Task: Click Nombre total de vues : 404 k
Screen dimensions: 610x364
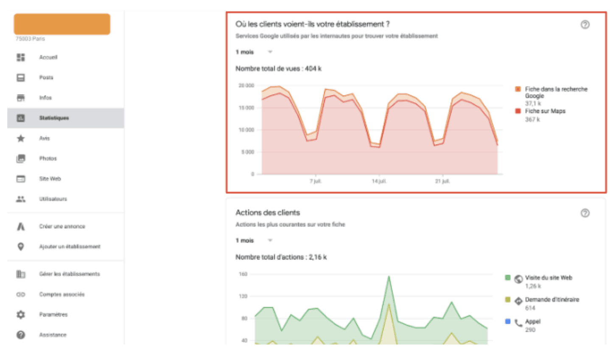Action: point(278,69)
